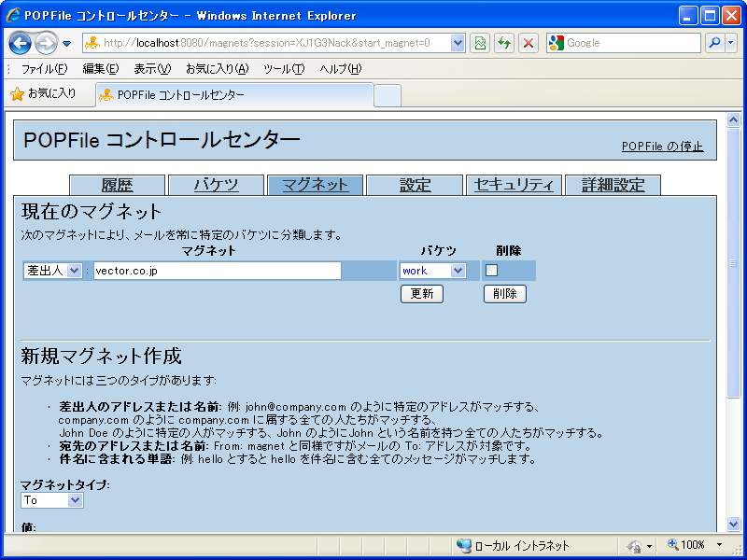Viewport: 747px width, 560px height.
Task: Expand the address bar URL history dropdown
Action: point(458,43)
